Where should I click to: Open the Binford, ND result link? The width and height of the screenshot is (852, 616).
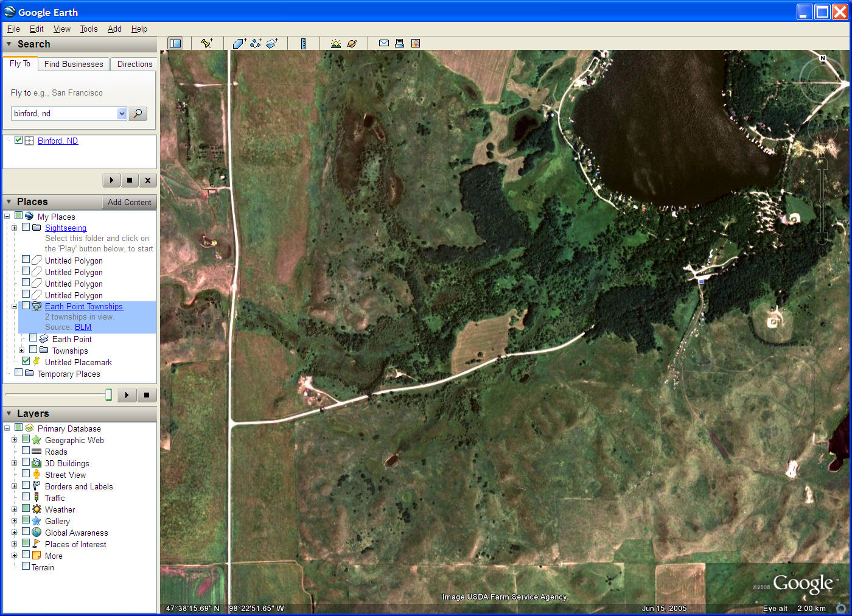[x=58, y=141]
